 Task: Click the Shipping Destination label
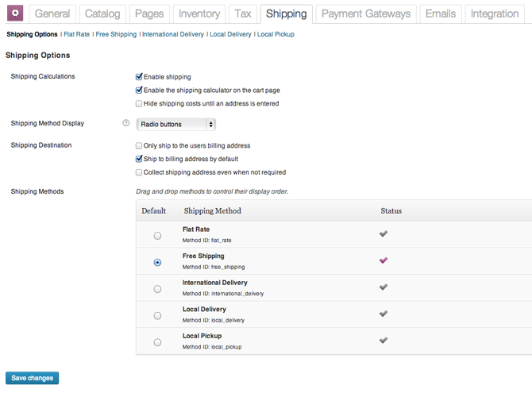[41, 145]
